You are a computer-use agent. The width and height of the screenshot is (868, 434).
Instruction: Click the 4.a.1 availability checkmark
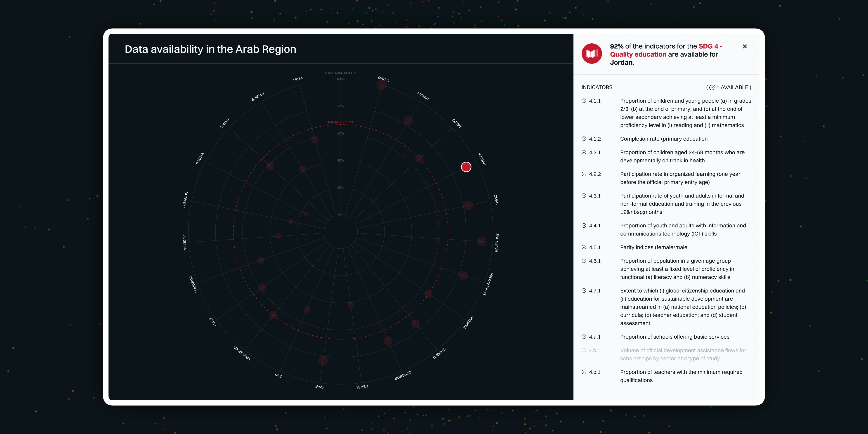584,337
